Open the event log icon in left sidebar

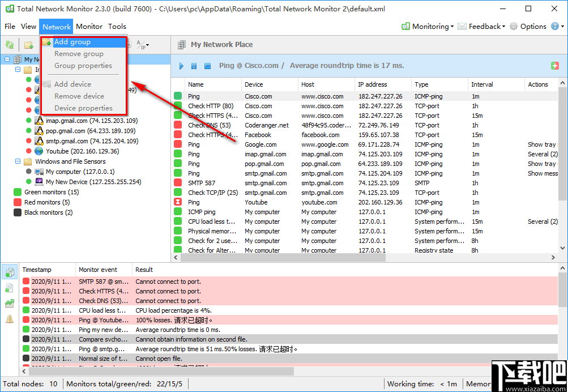(x=10, y=272)
